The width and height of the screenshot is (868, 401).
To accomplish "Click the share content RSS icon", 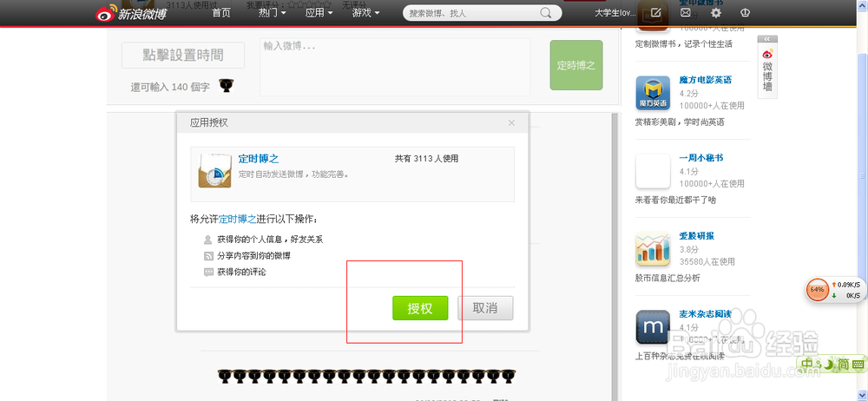I will click(208, 256).
